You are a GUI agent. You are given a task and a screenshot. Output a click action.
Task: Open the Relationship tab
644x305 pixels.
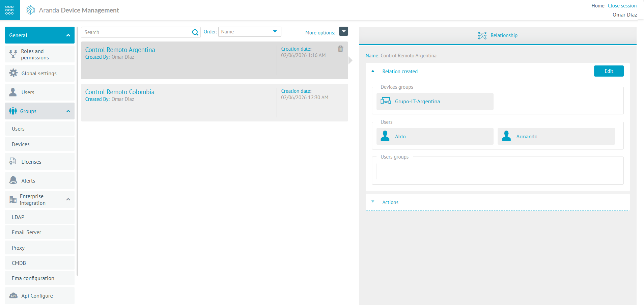(x=498, y=35)
